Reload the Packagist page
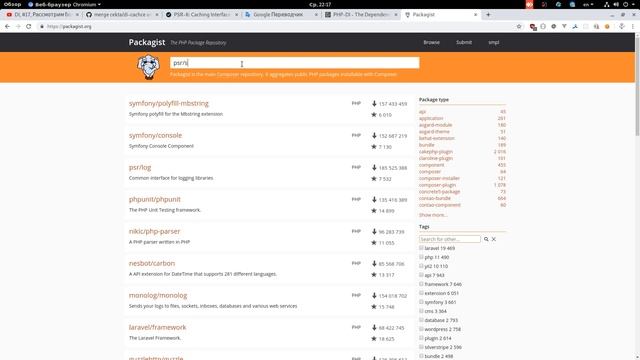 tap(29, 27)
